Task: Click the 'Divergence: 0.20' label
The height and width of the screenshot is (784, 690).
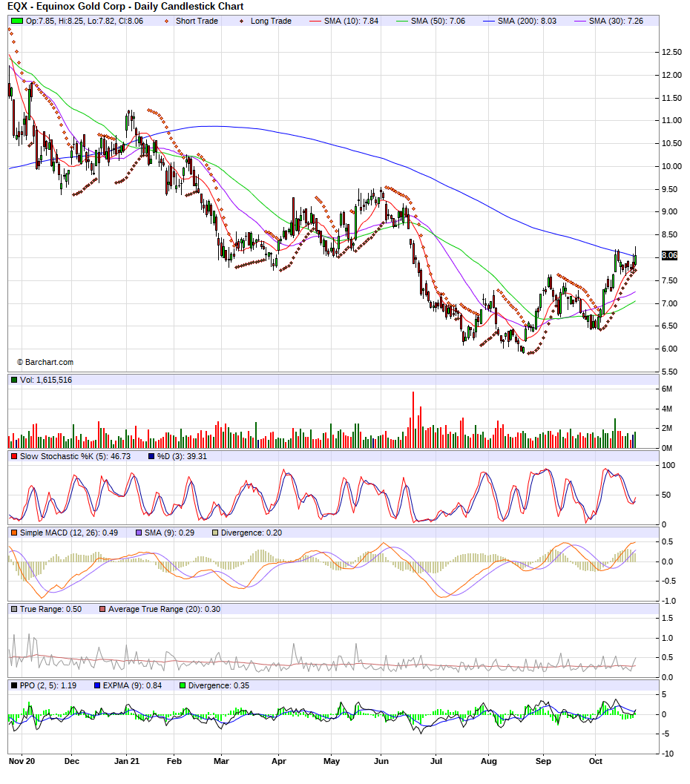Action: (252, 533)
